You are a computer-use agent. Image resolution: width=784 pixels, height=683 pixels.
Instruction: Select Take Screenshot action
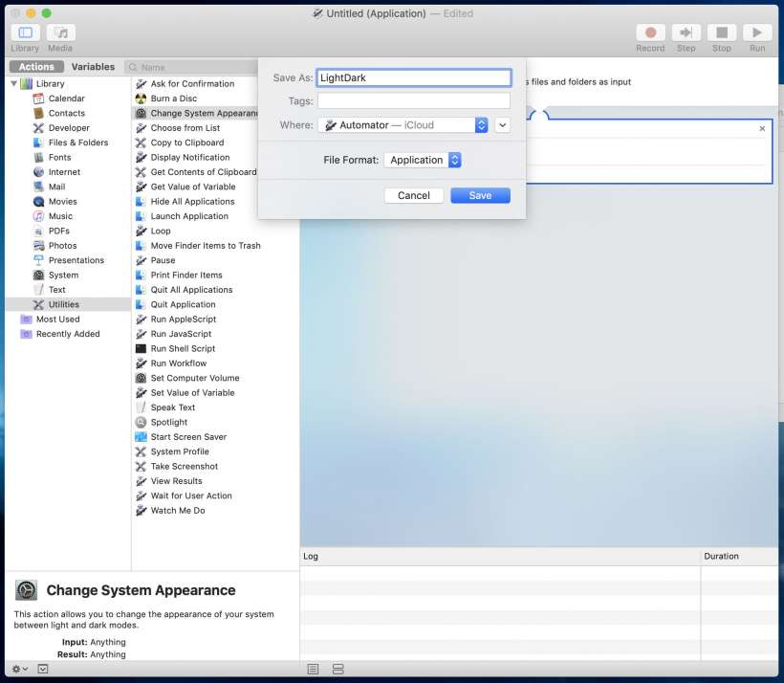184,467
